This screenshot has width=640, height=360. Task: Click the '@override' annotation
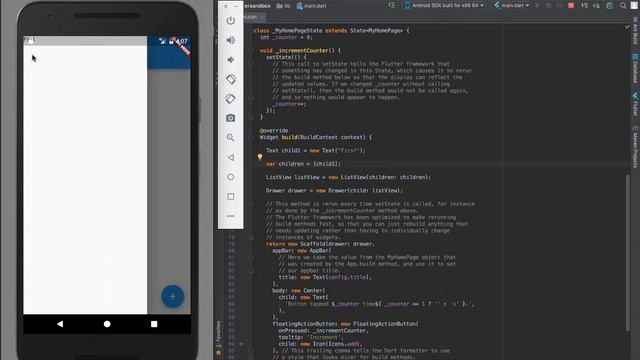pos(274,131)
